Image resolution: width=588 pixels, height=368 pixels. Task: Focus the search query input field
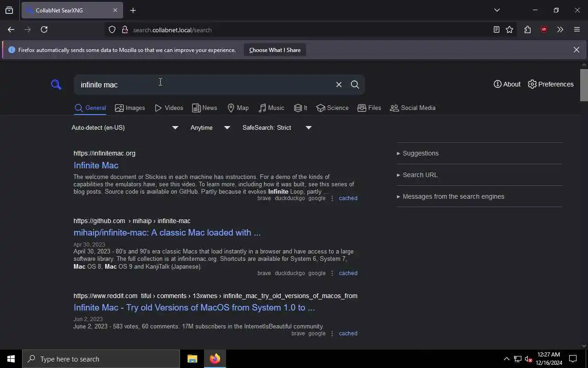tap(204, 85)
